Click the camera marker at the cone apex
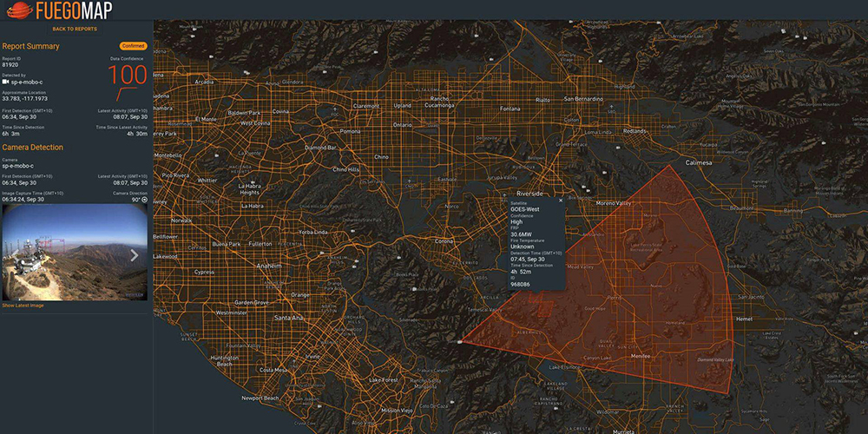This screenshot has width=868, height=434. 461,341
